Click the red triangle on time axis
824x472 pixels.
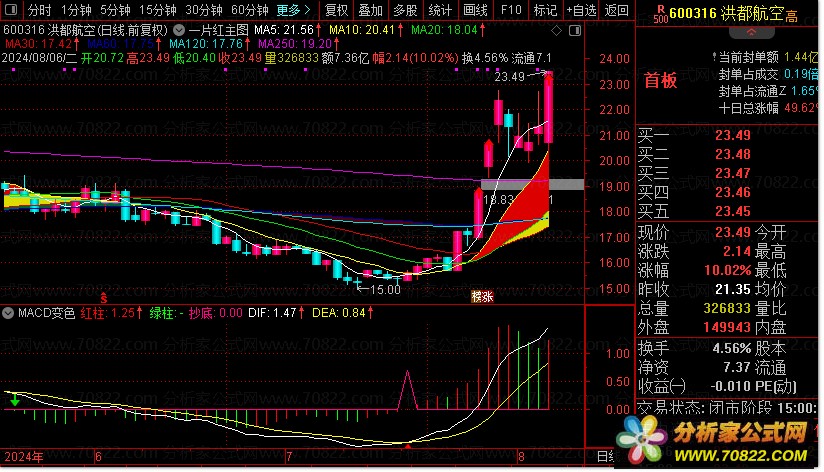point(408,447)
